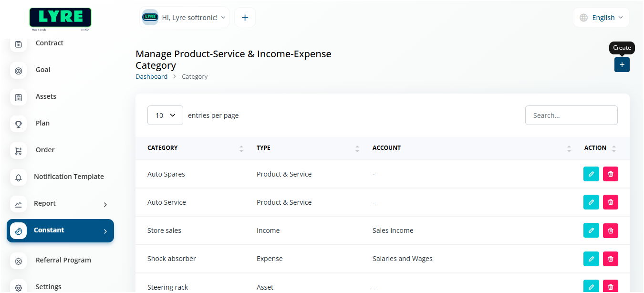The image size is (644, 293).
Task: Delete the Store sales category
Action: coord(610,230)
